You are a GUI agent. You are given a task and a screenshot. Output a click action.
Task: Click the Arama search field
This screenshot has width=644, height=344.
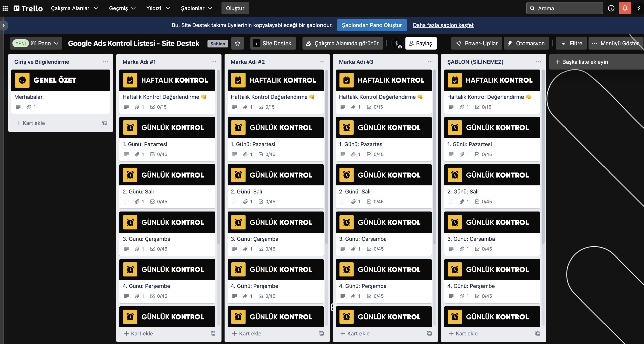tap(565, 8)
